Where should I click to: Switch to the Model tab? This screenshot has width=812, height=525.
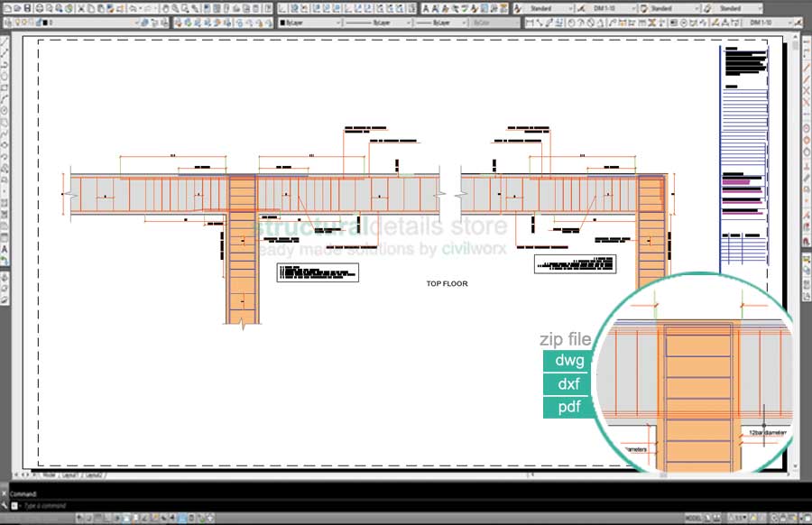49,474
